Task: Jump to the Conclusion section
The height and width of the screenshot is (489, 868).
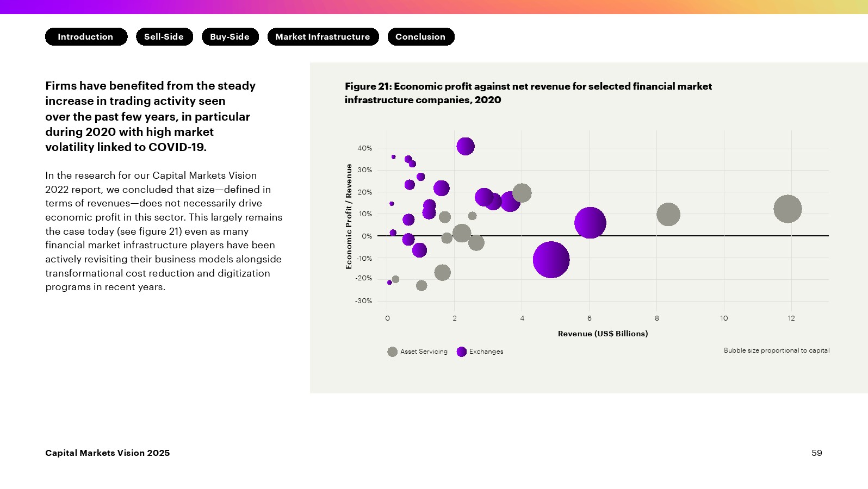Action: [x=421, y=37]
